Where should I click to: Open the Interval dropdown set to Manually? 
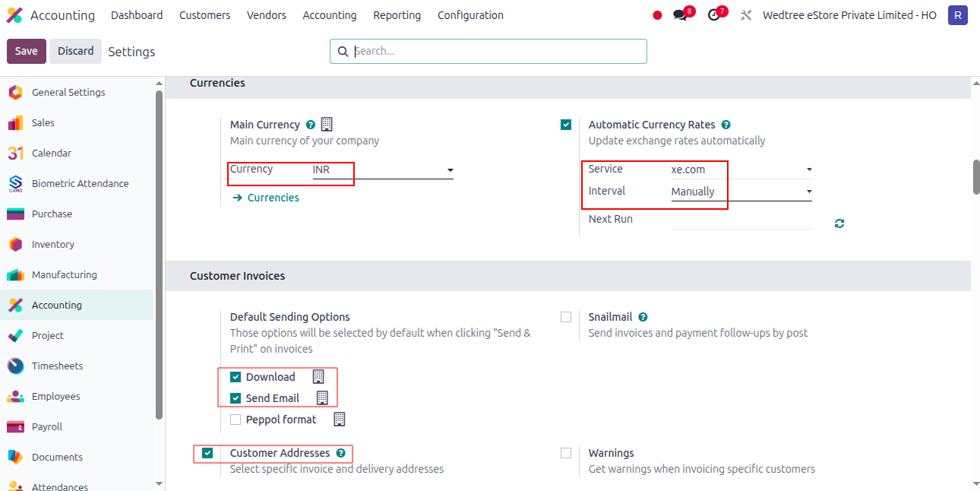(x=741, y=192)
